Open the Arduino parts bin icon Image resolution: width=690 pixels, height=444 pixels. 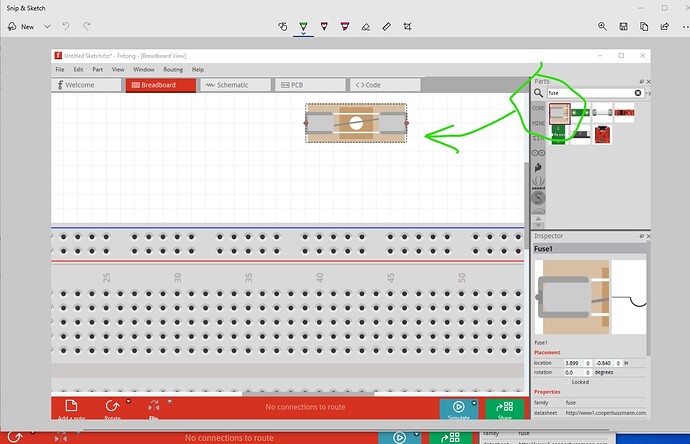pos(539,152)
